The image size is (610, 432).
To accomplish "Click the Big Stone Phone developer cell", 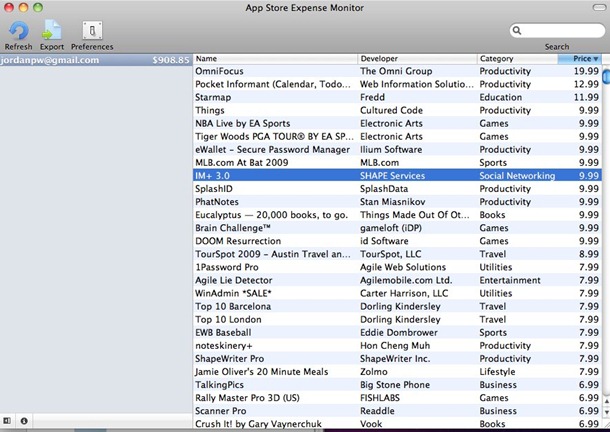I will coord(395,385).
